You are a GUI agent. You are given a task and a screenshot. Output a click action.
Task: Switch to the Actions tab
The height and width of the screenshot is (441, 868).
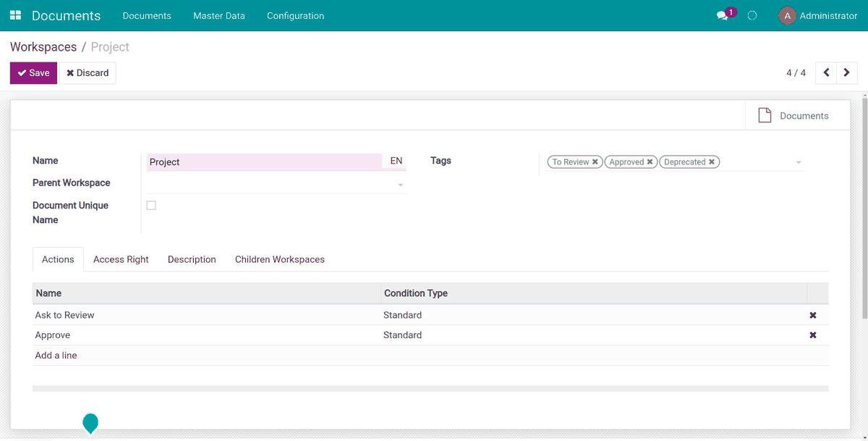click(x=58, y=259)
